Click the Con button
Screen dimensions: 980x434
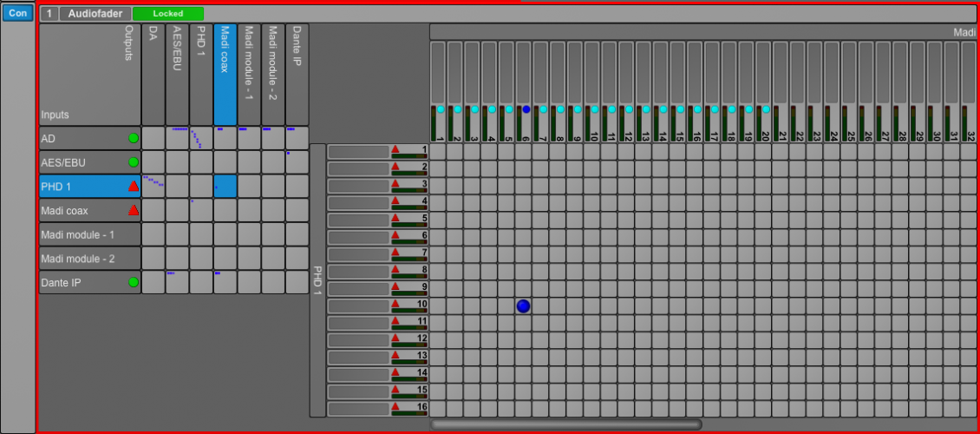click(17, 13)
